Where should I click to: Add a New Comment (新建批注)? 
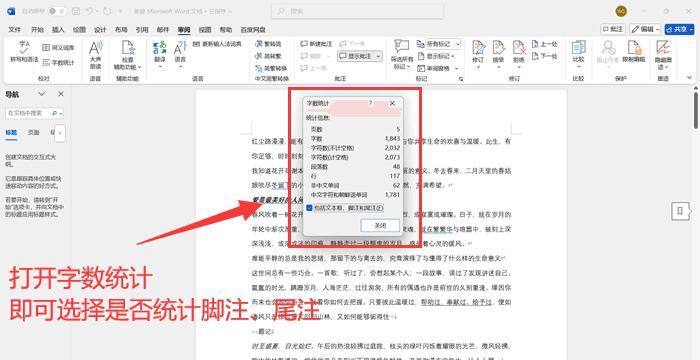317,44
